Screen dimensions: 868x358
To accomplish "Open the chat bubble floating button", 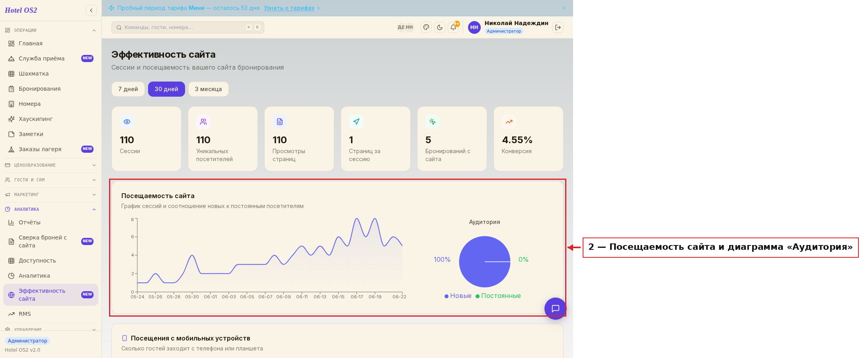I will [555, 308].
